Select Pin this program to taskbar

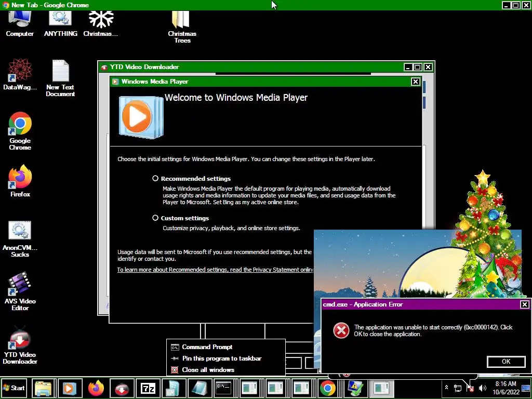(226, 358)
